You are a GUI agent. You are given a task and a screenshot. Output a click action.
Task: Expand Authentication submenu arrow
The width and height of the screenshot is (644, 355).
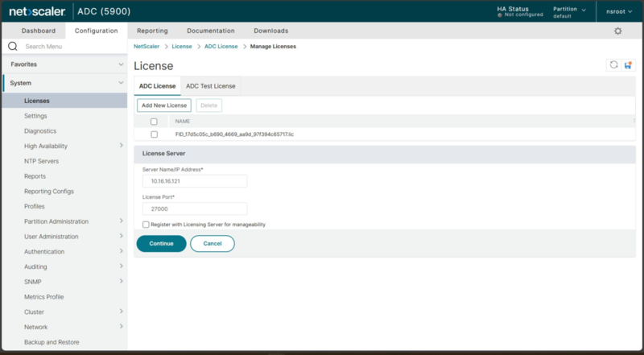tap(122, 251)
